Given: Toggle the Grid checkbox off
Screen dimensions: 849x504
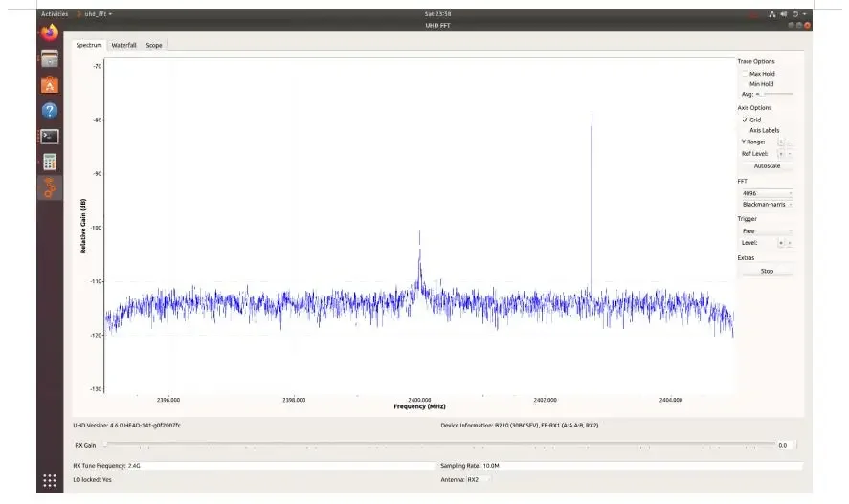Looking at the screenshot, I should pyautogui.click(x=746, y=120).
